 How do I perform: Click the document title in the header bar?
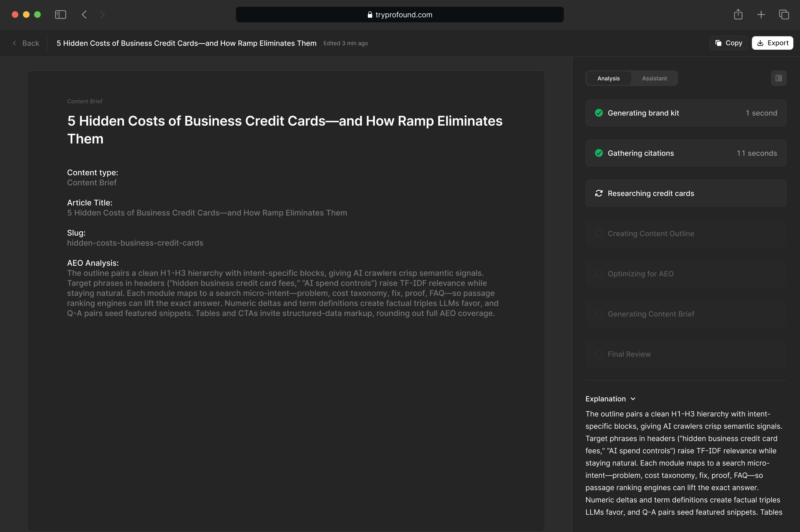pos(186,43)
